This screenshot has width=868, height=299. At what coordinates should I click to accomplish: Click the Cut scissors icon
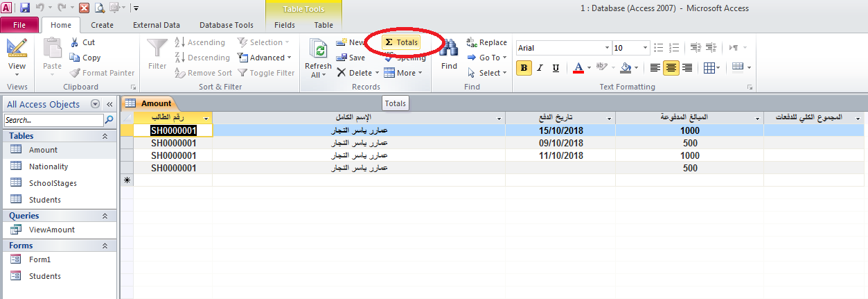pyautogui.click(x=82, y=42)
